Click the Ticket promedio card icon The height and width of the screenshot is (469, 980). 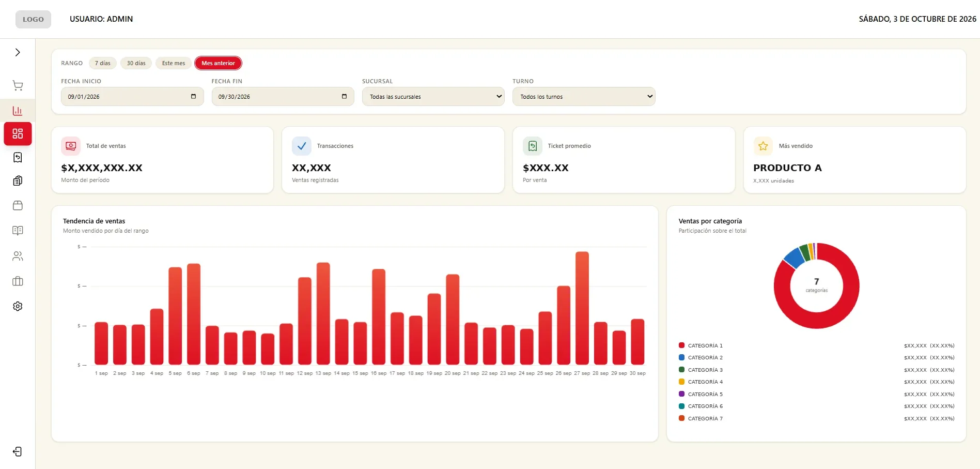tap(533, 146)
